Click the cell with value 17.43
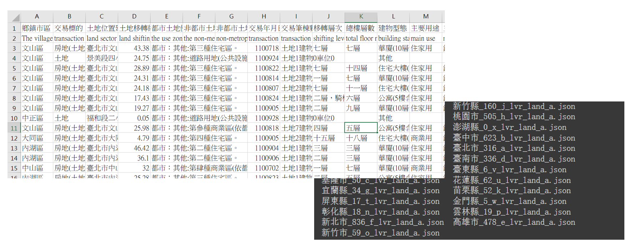644x244 pixels. pyautogui.click(x=134, y=98)
